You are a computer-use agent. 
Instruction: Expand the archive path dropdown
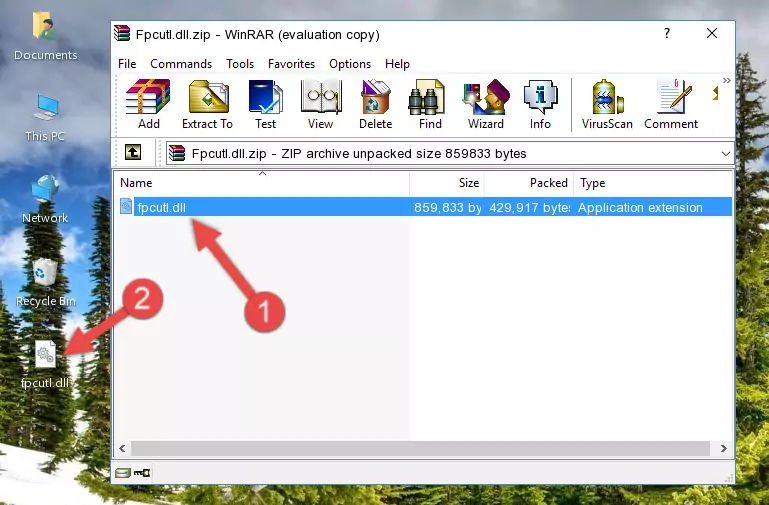pos(725,153)
